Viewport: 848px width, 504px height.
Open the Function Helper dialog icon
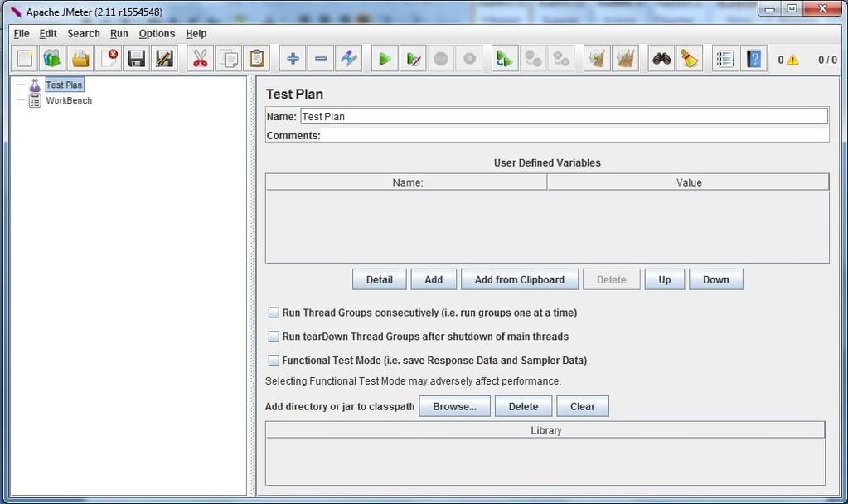(725, 58)
